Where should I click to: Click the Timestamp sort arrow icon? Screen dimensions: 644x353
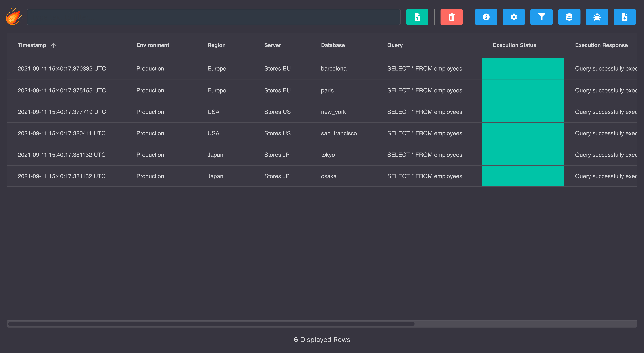tap(54, 45)
